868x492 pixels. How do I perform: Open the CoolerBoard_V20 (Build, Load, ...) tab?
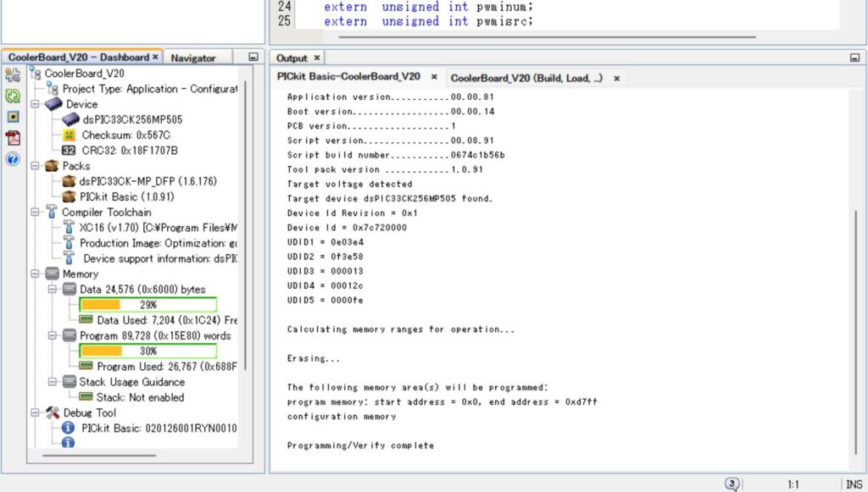(x=526, y=78)
